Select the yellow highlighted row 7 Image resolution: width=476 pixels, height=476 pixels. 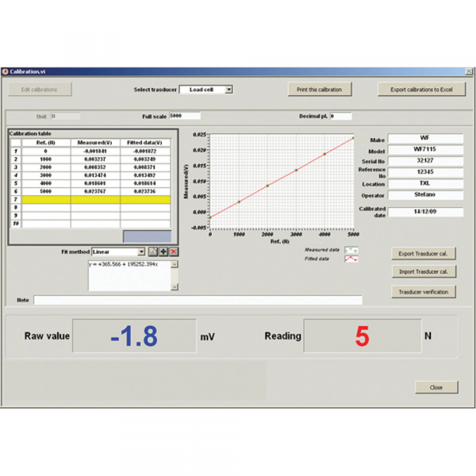pyautogui.click(x=95, y=200)
